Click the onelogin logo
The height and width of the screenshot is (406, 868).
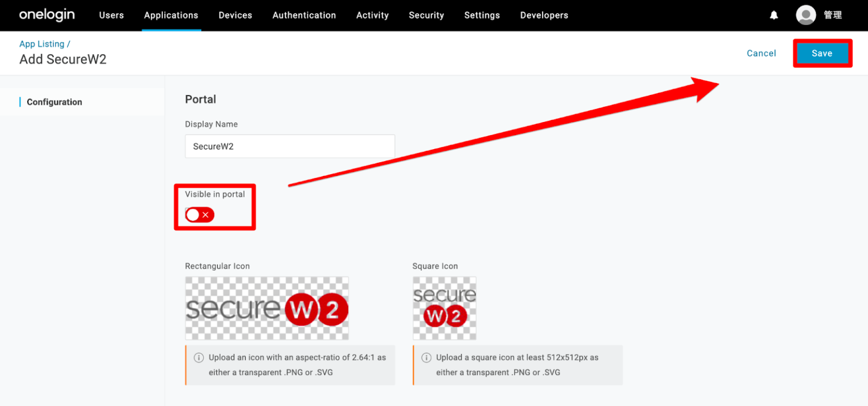[47, 15]
